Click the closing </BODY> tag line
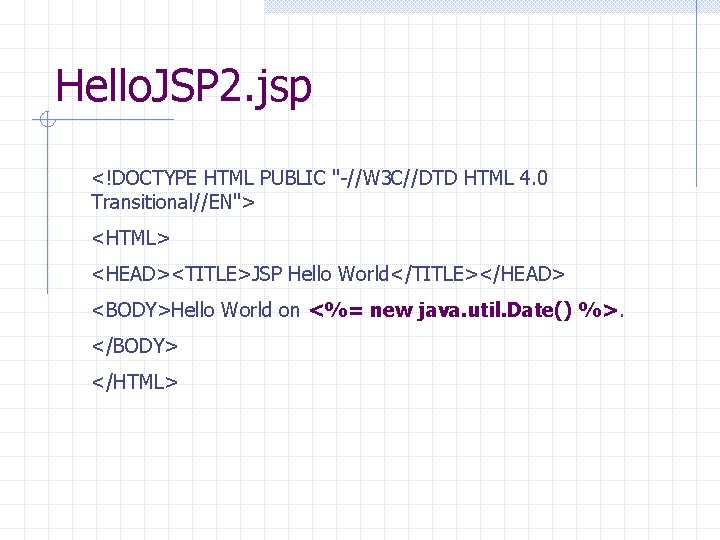The height and width of the screenshot is (540, 720). [x=135, y=346]
